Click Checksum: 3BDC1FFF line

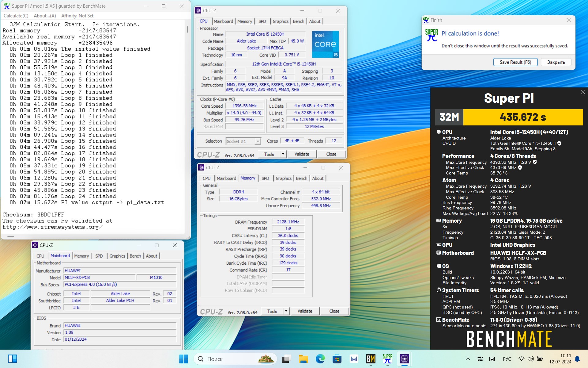[x=33, y=215]
